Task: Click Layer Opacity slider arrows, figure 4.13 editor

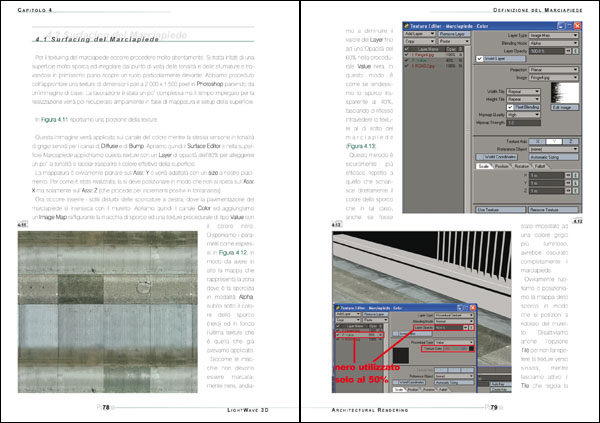Action: (x=465, y=328)
